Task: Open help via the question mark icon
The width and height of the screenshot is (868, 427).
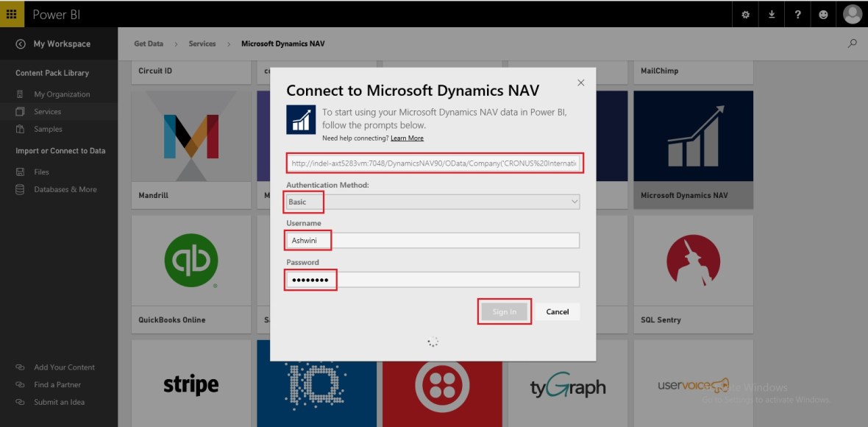Action: [x=797, y=13]
